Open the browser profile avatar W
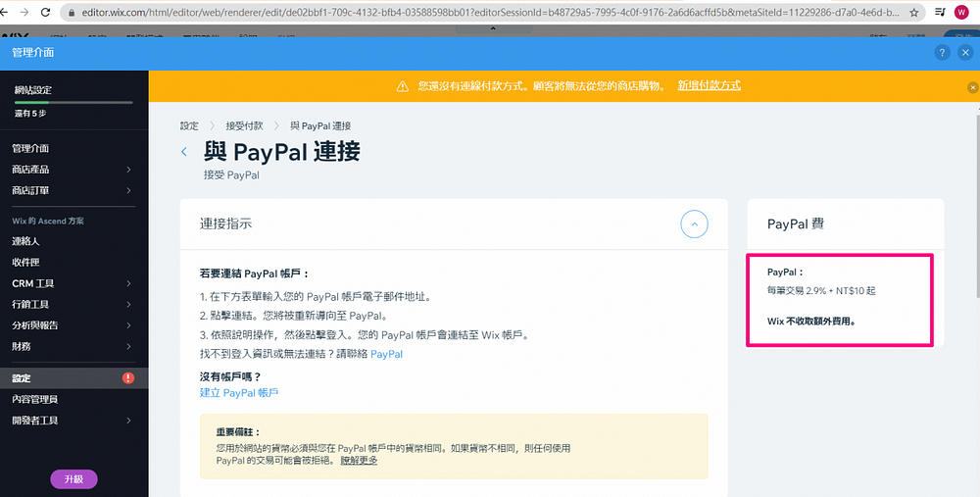This screenshot has height=497, width=980. click(x=961, y=12)
